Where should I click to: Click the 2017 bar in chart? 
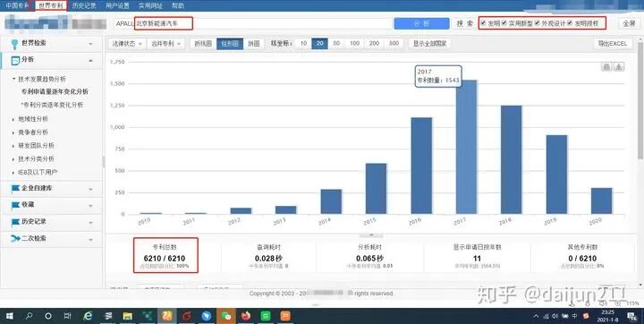tap(467, 147)
